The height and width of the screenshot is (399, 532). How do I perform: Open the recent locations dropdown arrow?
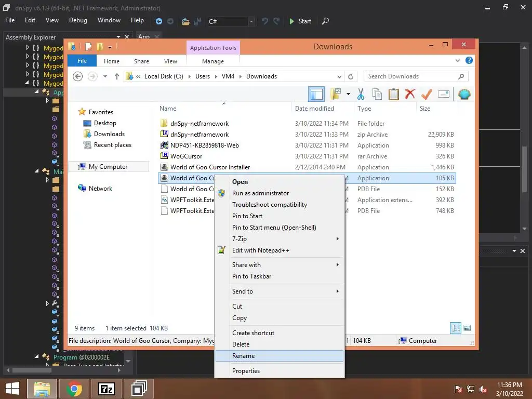(x=105, y=76)
